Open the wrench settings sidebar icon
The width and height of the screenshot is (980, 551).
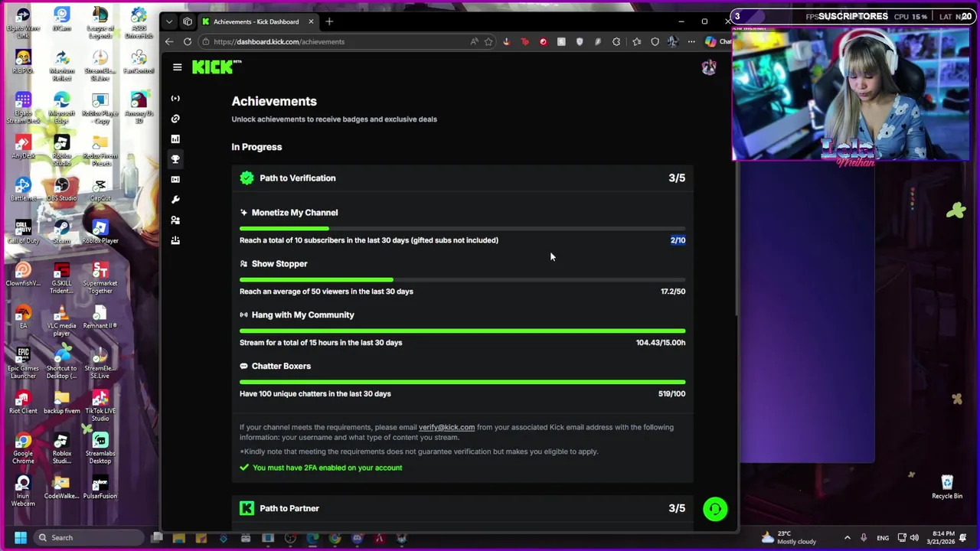tap(175, 200)
